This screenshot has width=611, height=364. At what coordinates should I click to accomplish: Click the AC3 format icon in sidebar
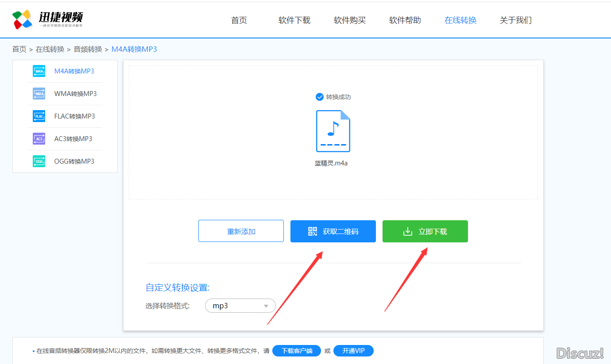click(39, 138)
